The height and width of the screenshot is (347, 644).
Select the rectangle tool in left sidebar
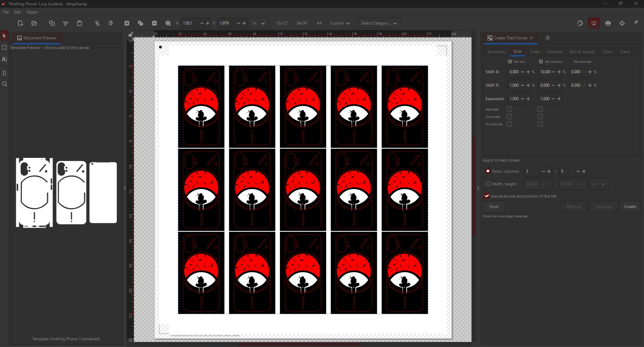(4, 48)
